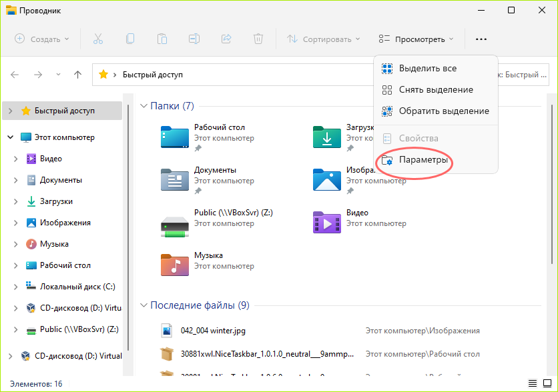Select Локальный диск (C:) in sidebar
Viewport: 558px width, 392px height.
(77, 287)
